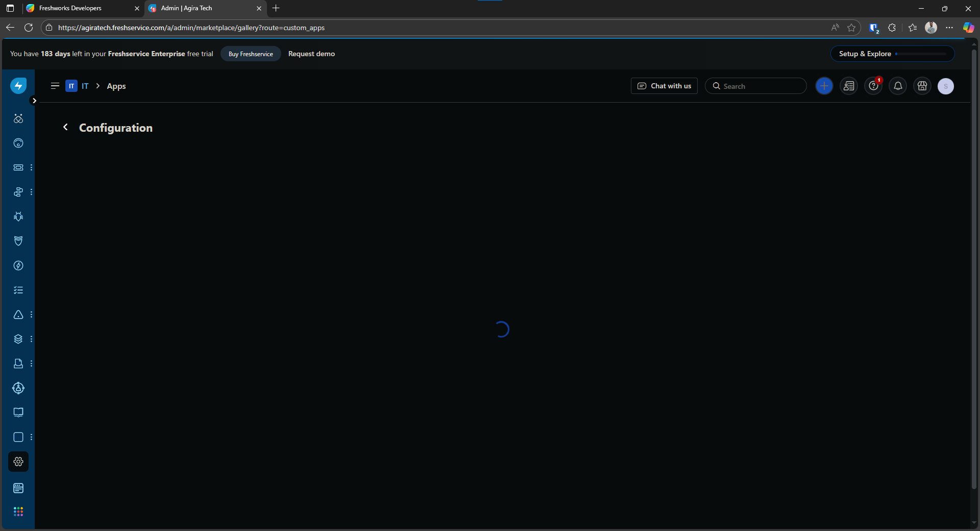Click the notifications bell icon
The width and height of the screenshot is (980, 531).
pyautogui.click(x=898, y=86)
